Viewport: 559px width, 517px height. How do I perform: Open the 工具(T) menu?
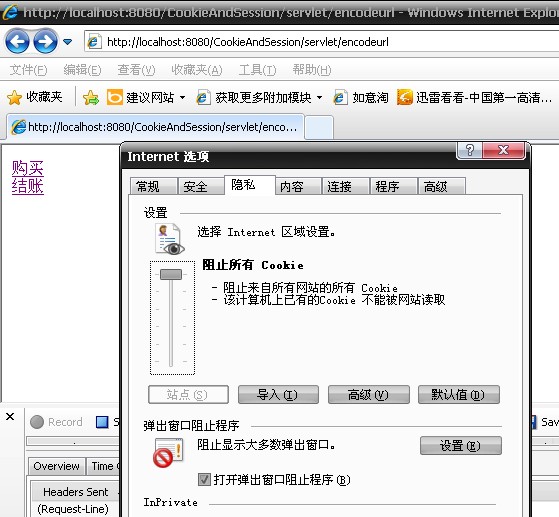click(x=257, y=70)
